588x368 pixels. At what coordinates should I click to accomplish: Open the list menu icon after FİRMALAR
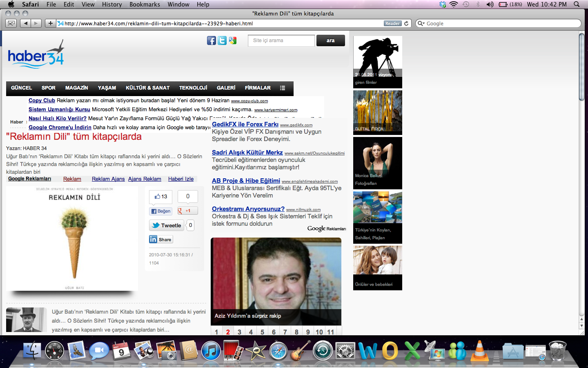click(282, 88)
